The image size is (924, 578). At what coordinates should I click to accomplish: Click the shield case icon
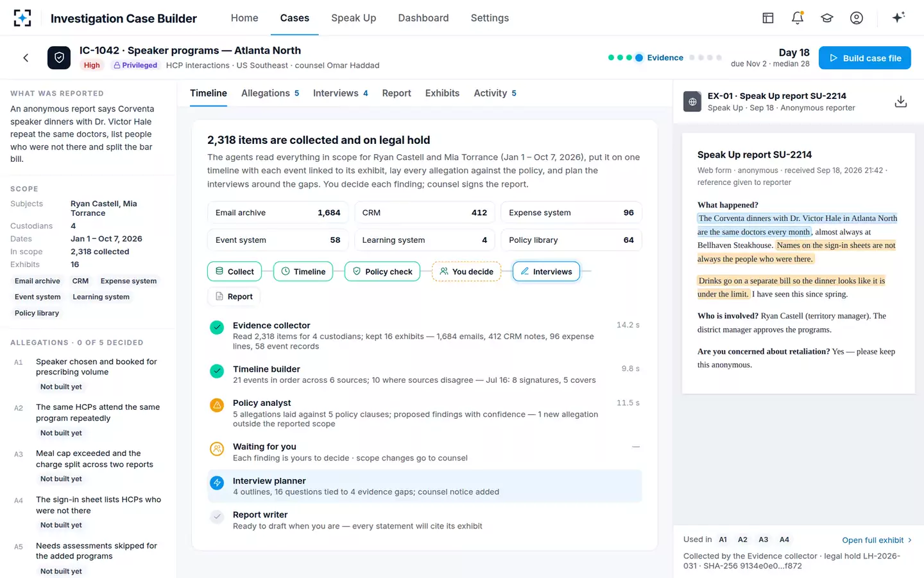(x=59, y=58)
